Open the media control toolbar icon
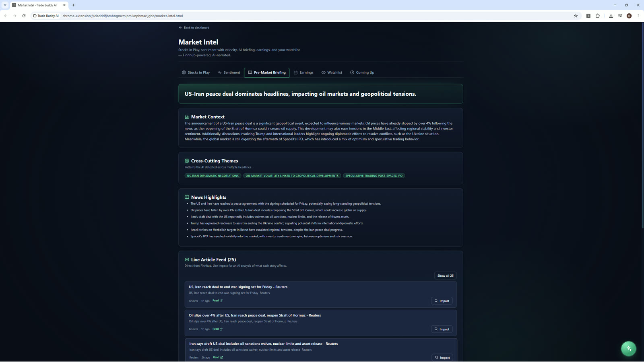The height and width of the screenshot is (362, 644). (620, 16)
